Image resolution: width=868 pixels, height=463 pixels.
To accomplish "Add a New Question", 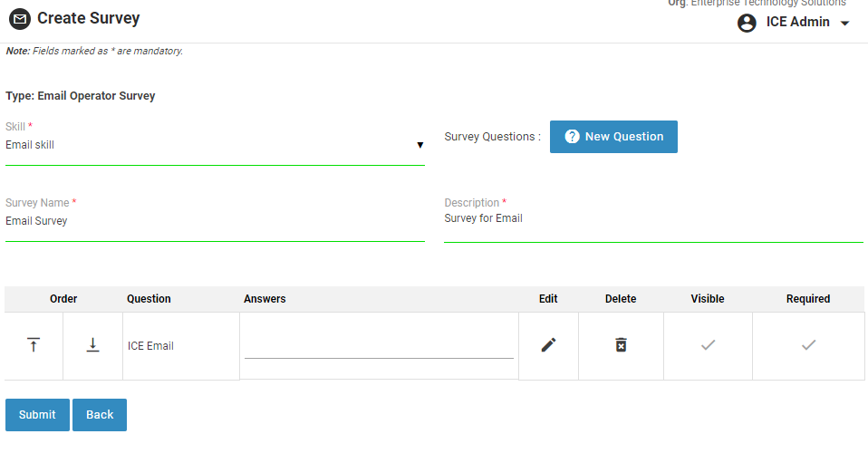I will (613, 137).
